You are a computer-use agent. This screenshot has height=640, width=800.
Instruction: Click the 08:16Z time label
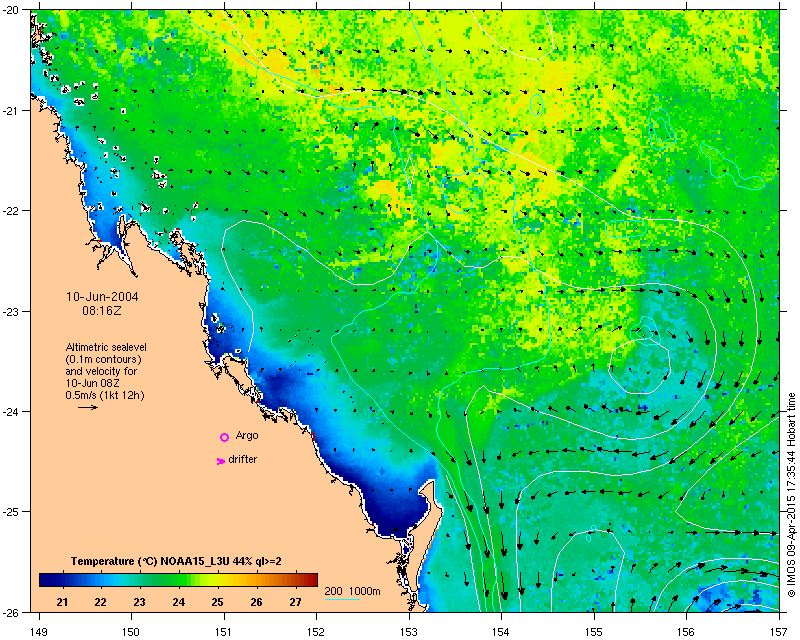pos(102,310)
